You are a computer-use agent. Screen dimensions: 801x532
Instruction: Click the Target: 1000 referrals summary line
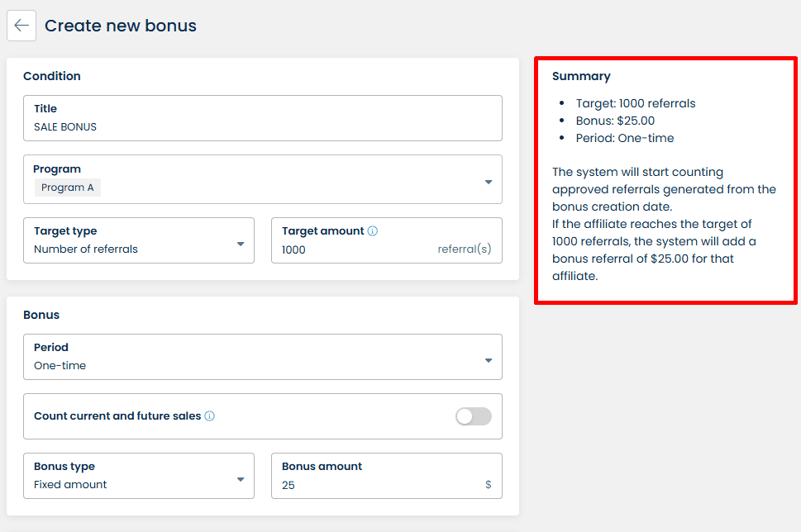[x=636, y=103]
